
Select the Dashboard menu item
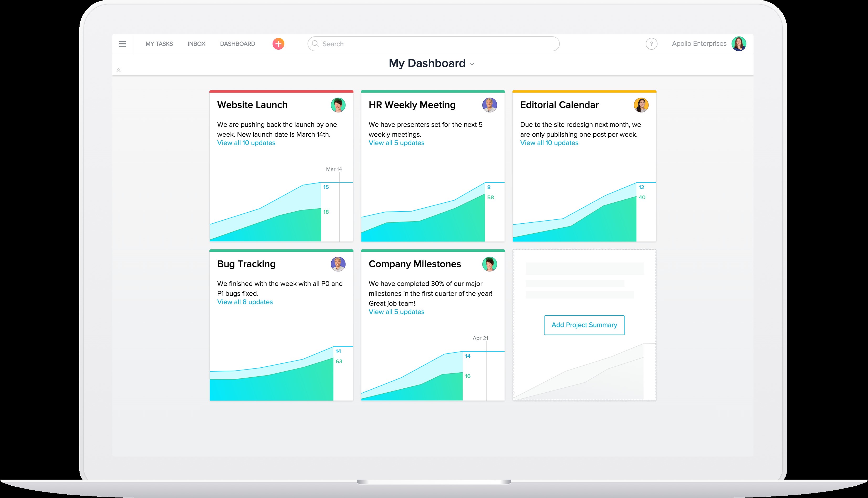pyautogui.click(x=238, y=44)
